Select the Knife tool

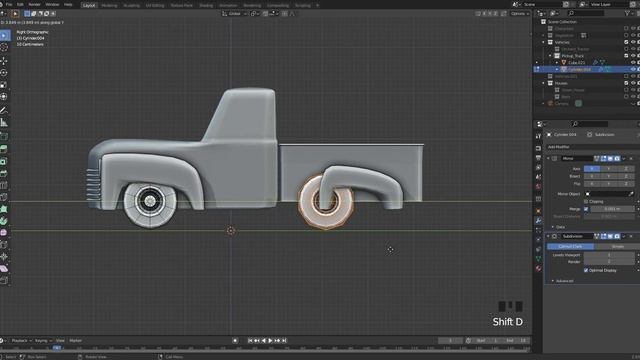coord(4,197)
